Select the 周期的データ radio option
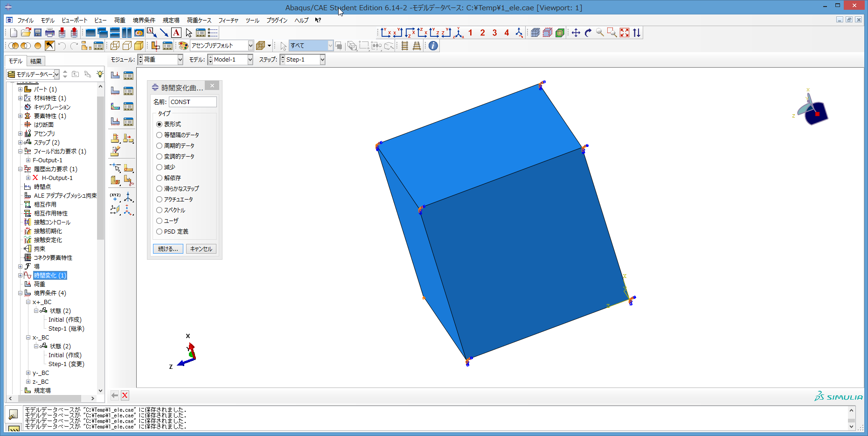868x436 pixels. (x=160, y=145)
